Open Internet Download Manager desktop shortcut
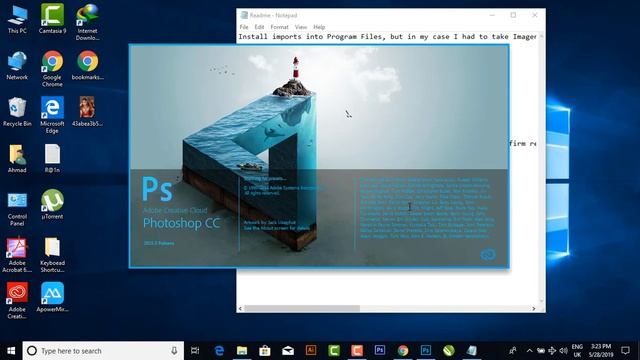The height and width of the screenshot is (360, 640). click(x=87, y=22)
